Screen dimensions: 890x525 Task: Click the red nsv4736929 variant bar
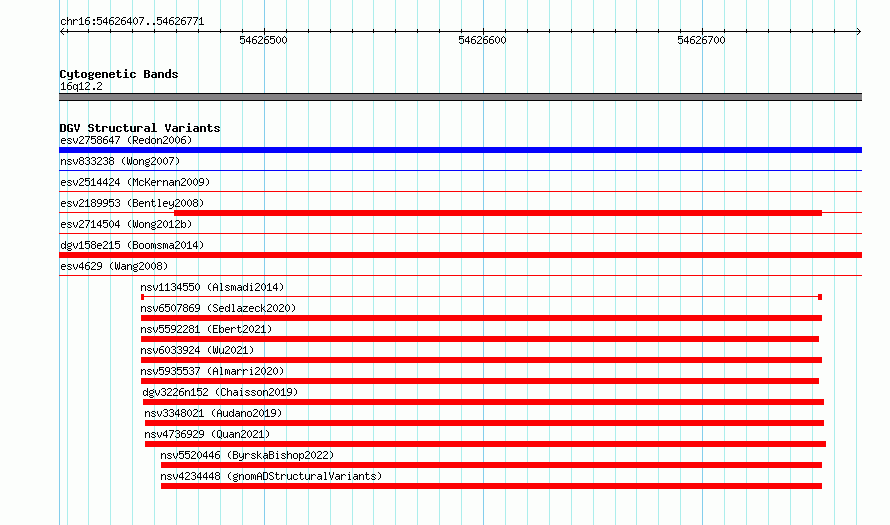coord(485,444)
